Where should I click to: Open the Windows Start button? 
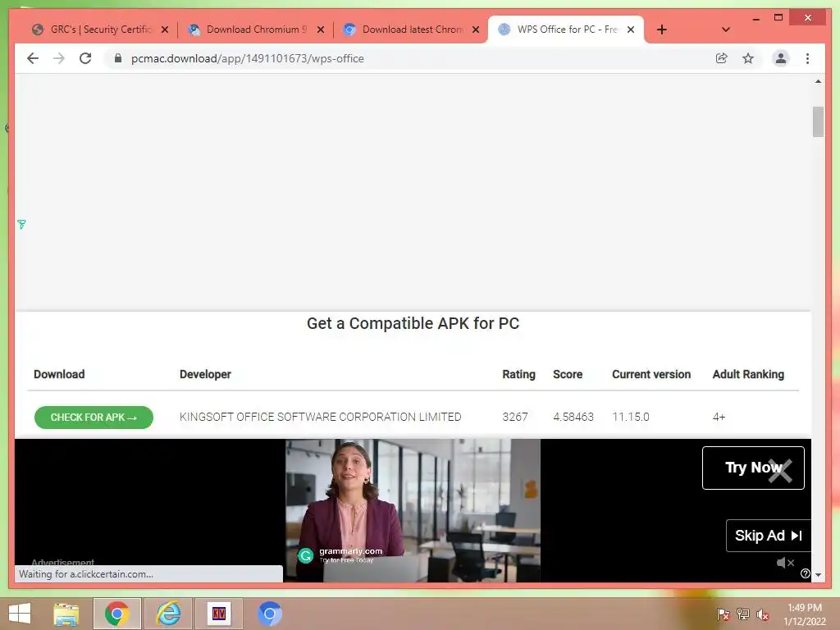click(x=20, y=614)
